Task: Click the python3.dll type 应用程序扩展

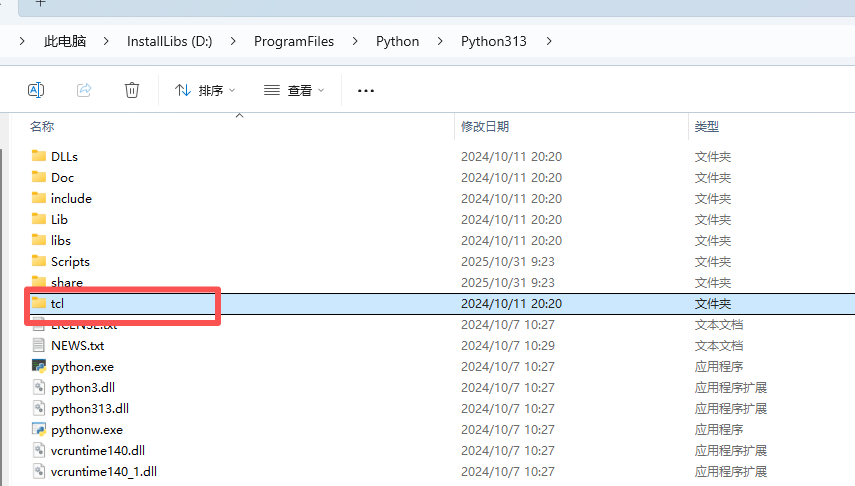Action: (x=731, y=388)
